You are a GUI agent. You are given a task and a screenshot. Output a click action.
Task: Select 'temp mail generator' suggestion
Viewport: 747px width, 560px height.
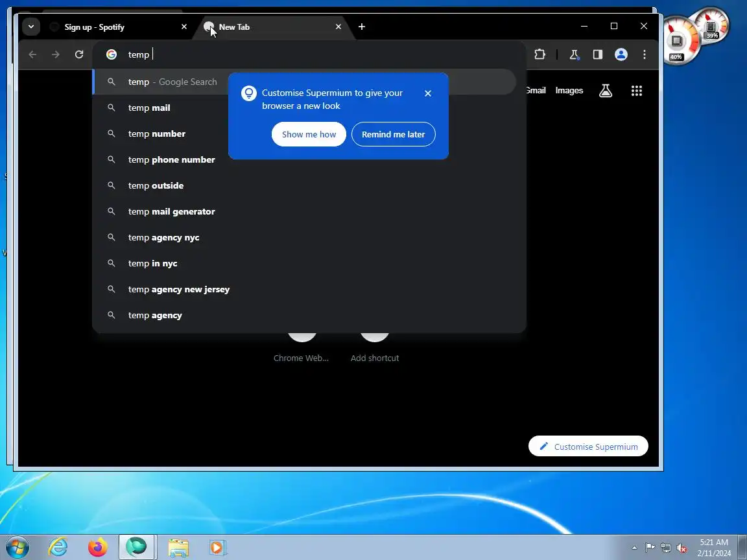pos(304,211)
